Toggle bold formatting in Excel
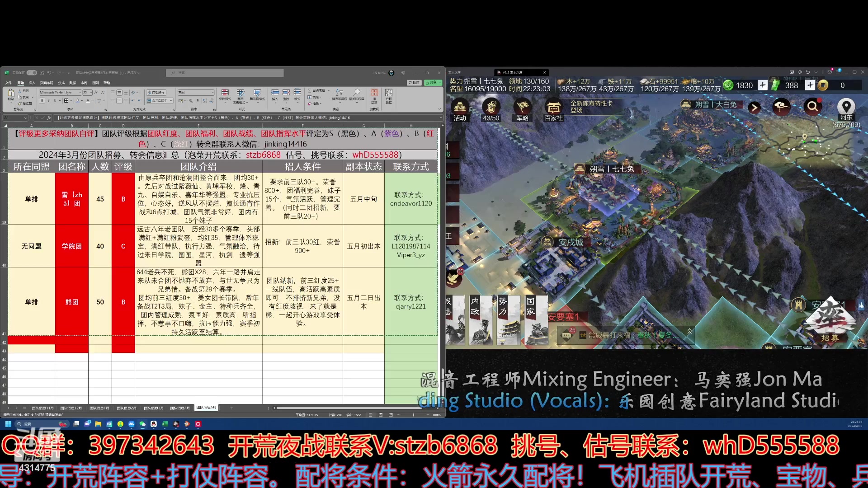 click(x=42, y=100)
